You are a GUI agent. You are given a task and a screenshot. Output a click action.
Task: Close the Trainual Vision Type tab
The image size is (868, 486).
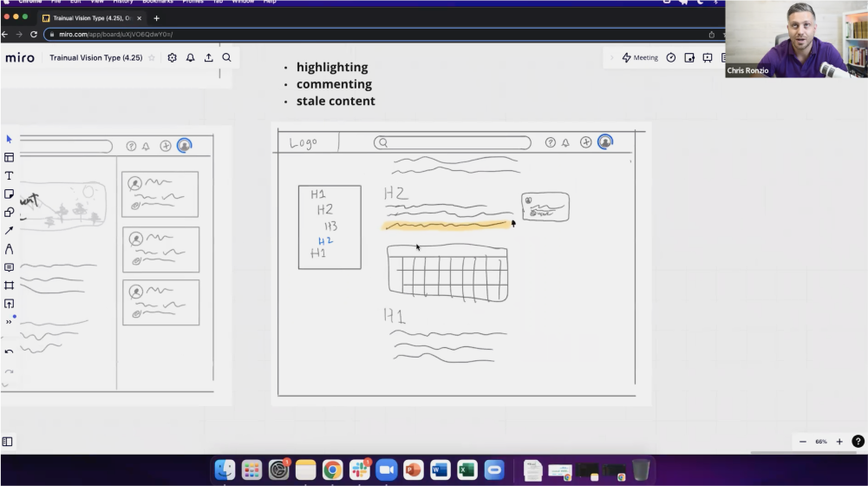pos(139,18)
